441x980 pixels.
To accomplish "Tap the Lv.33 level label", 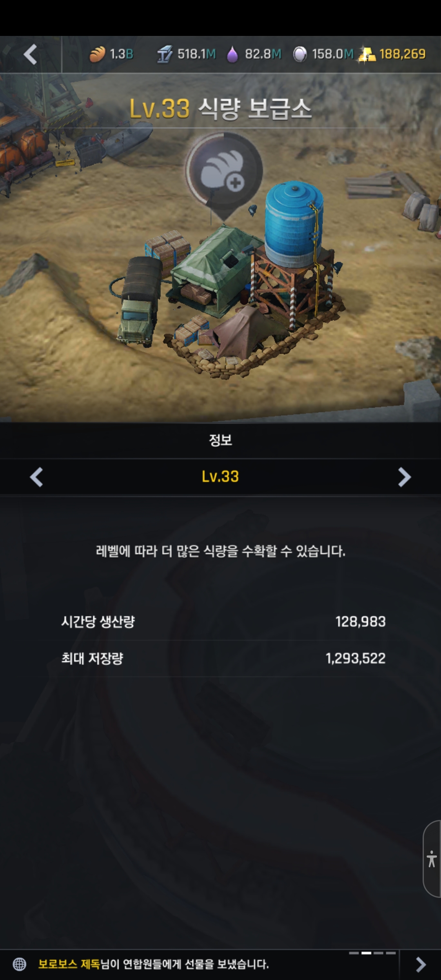I will point(220,477).
